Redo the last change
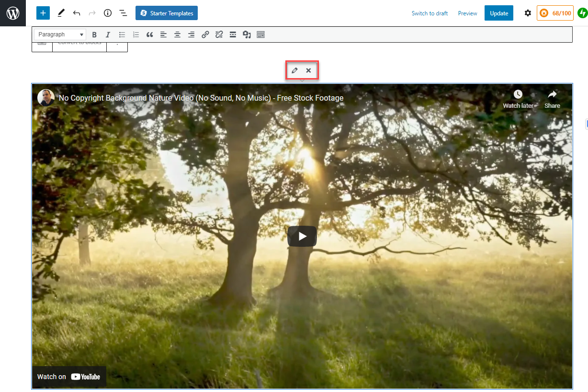588x392 pixels. click(91, 13)
